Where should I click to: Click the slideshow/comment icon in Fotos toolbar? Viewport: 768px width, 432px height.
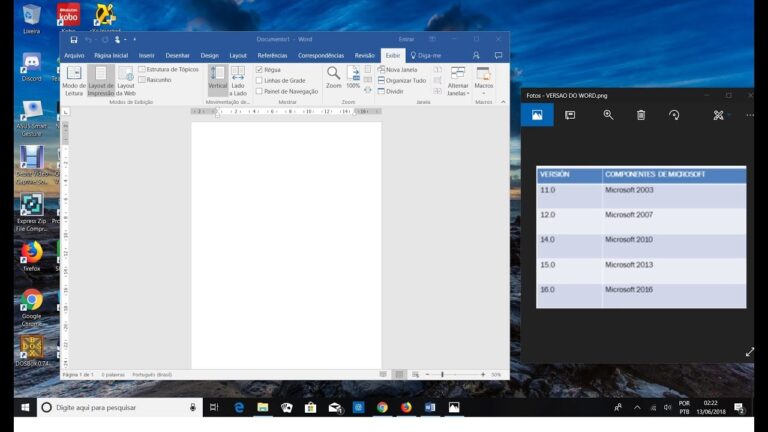[570, 115]
